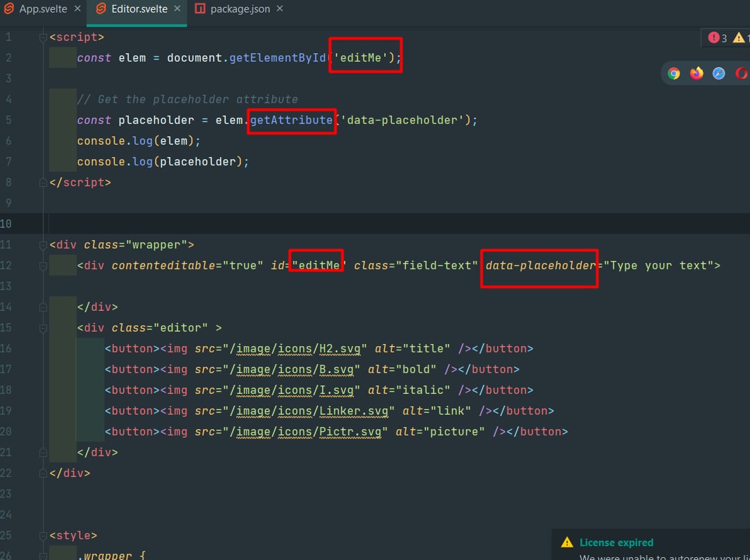Click the Linker.svg image path
The image size is (750, 560).
click(308, 410)
